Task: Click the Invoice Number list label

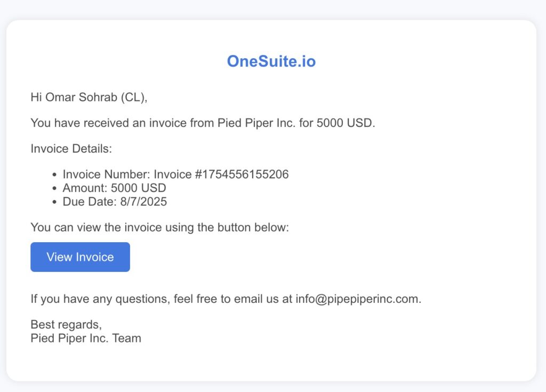Action: 106,174
